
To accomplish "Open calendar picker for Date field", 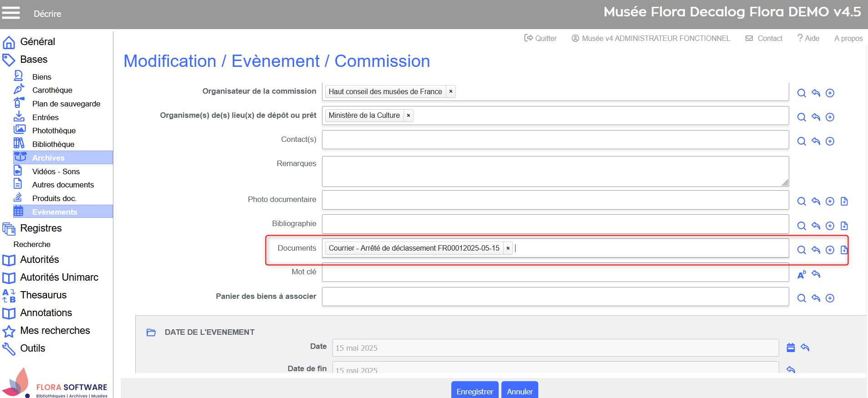I will (791, 348).
